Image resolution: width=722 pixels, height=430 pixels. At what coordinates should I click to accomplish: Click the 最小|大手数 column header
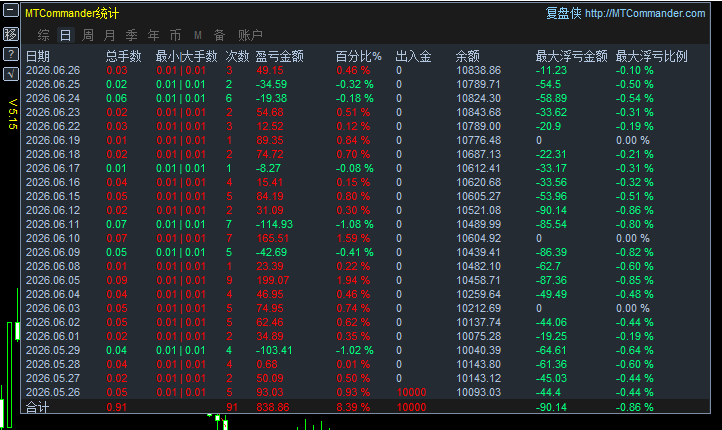pyautogui.click(x=186, y=56)
